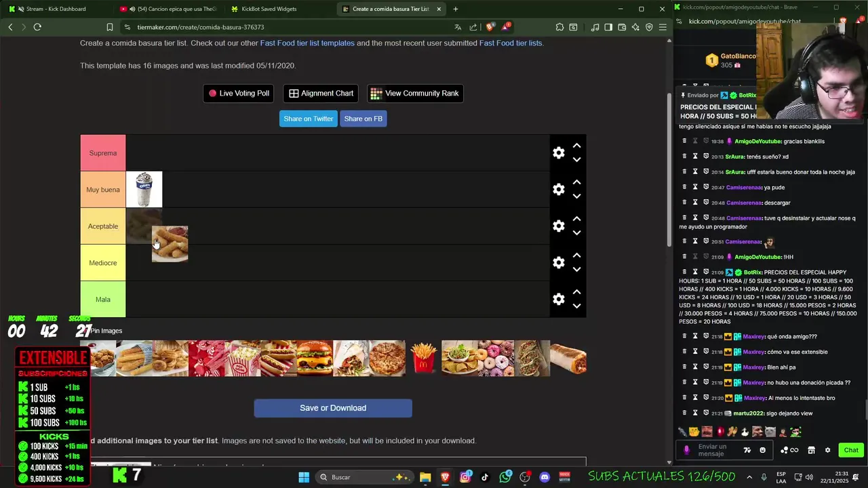Screen dimensions: 868x488
Task: Open Fast Food tier list templates link
Action: [x=307, y=43]
